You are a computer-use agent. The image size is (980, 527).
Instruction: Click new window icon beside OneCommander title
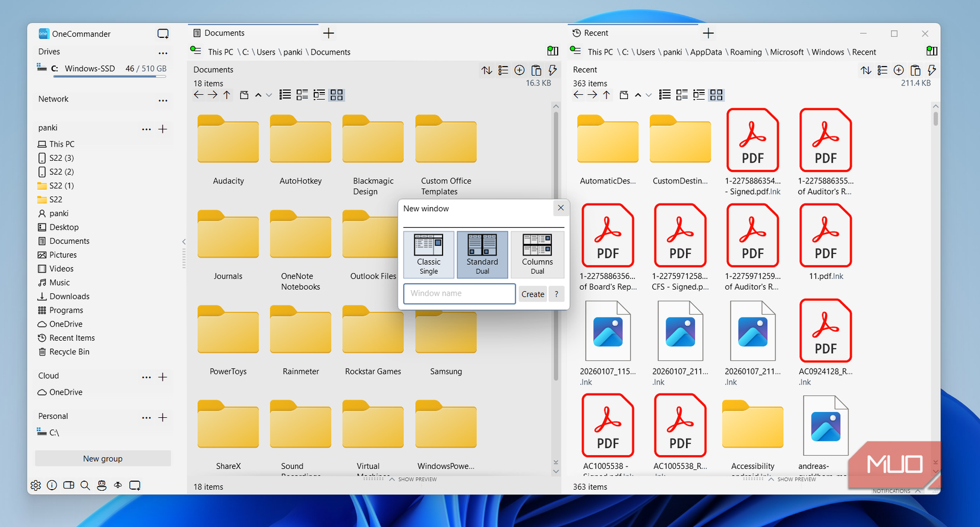[163, 34]
